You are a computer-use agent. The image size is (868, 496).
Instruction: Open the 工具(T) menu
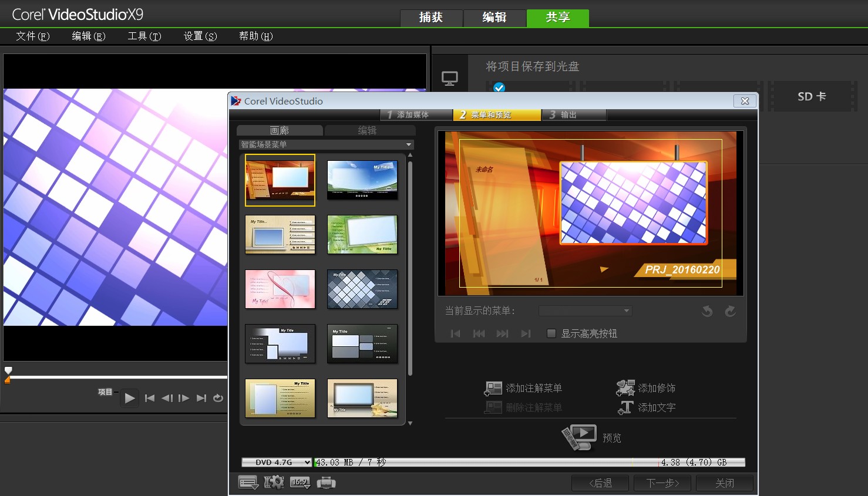coord(144,36)
